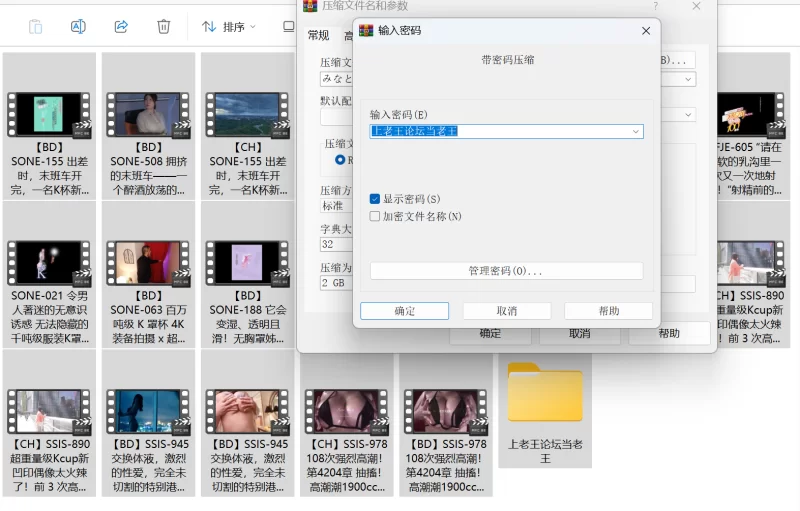This screenshot has width=800, height=511.
Task: Click the archive name field in 压缩文件名和参数
Action: coord(336,79)
